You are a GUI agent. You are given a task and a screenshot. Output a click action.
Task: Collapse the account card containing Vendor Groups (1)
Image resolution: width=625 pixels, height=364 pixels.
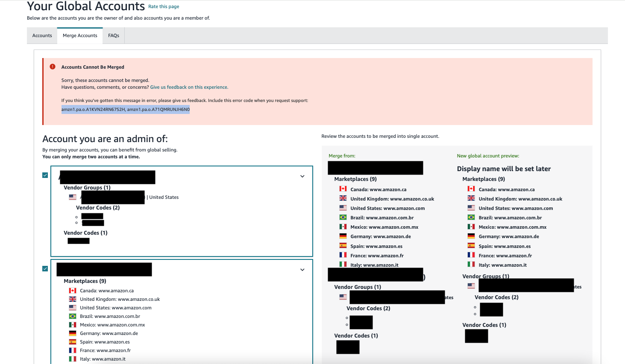tap(302, 176)
